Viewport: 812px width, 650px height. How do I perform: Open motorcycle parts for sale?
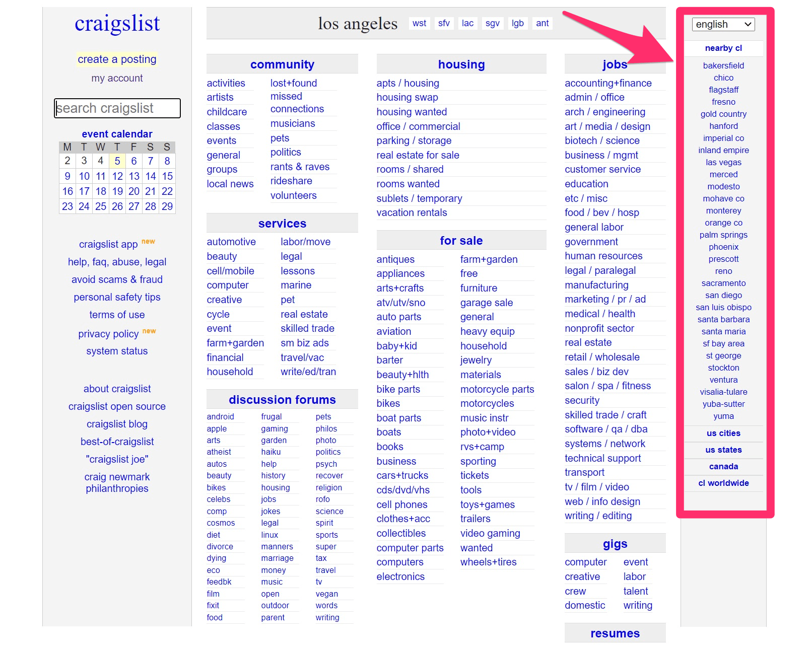[497, 389]
